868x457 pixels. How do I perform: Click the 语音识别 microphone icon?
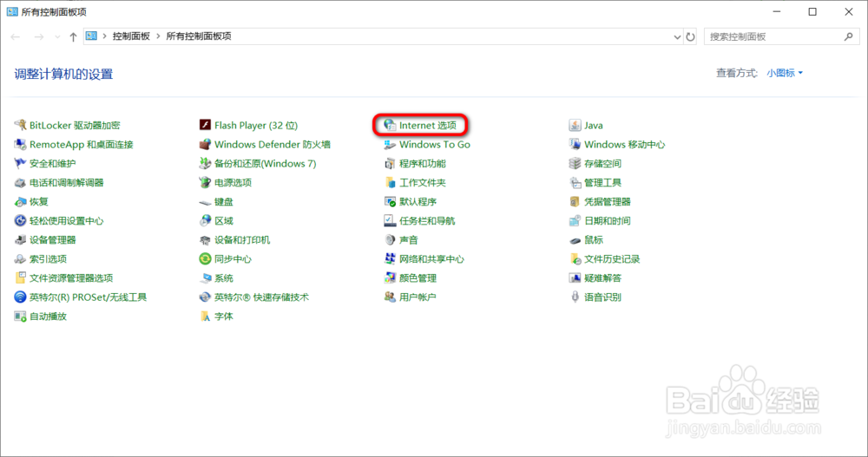[x=575, y=297]
